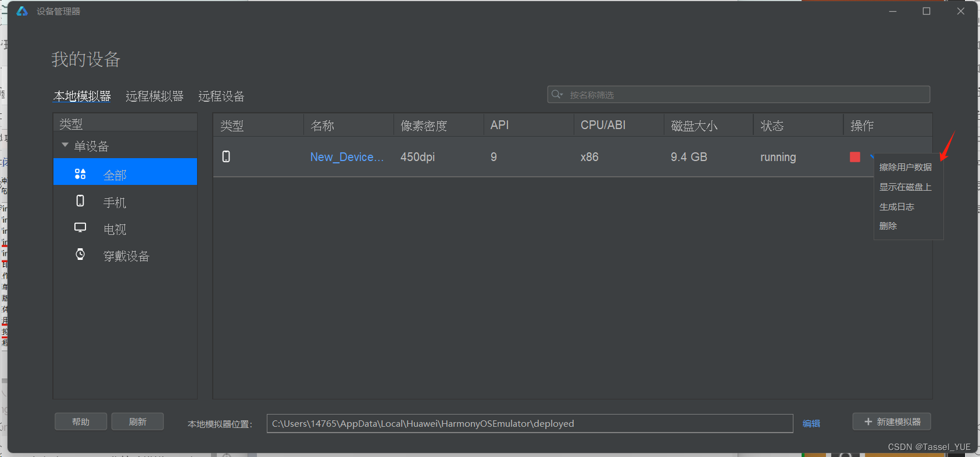Click the 9.4 GB disk size cell
Screen dimensions: 980x457
point(689,157)
